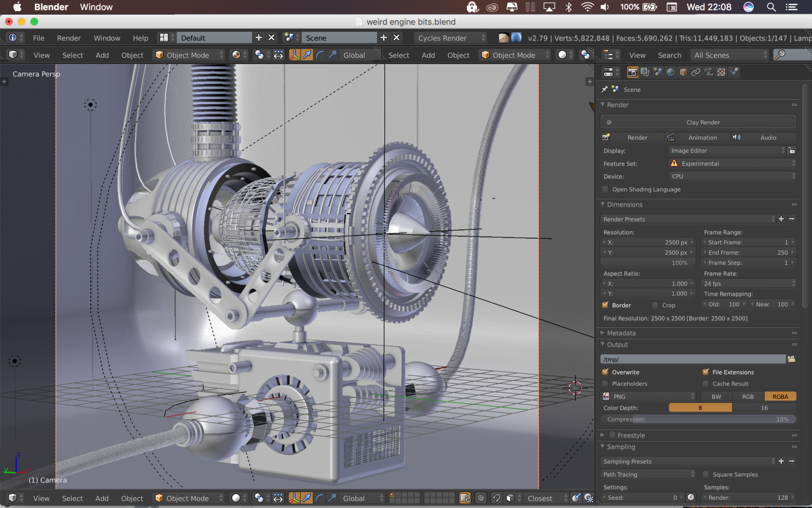Select BW color mode

tap(717, 396)
